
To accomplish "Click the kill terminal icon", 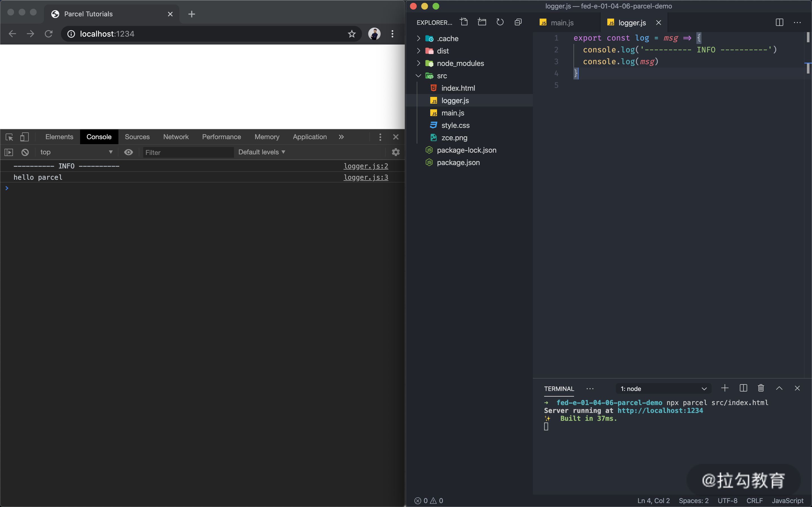I will (761, 388).
